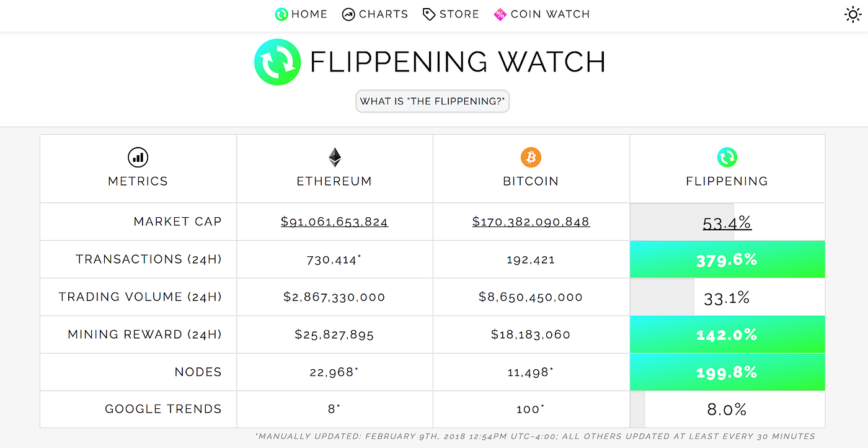
Task: Toggle the dark mode sun icon
Action: tap(853, 14)
